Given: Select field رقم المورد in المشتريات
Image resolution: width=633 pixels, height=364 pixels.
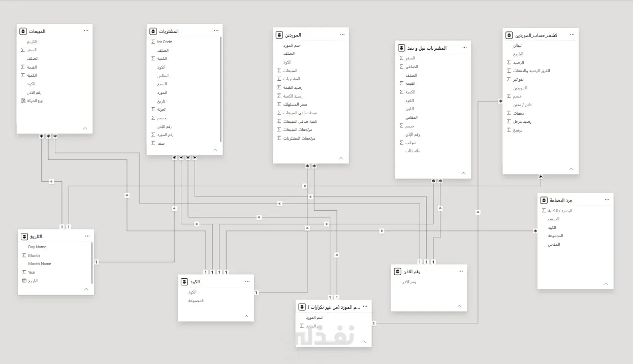Looking at the screenshot, I should tap(166, 135).
